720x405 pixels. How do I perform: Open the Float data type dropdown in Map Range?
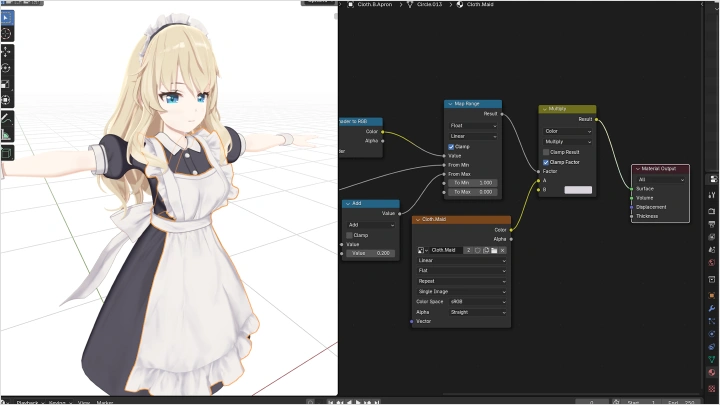[x=473, y=125]
